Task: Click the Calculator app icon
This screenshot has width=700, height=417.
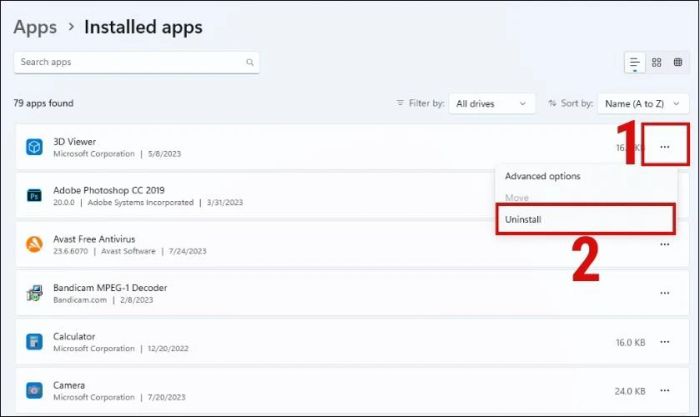Action: tap(34, 342)
